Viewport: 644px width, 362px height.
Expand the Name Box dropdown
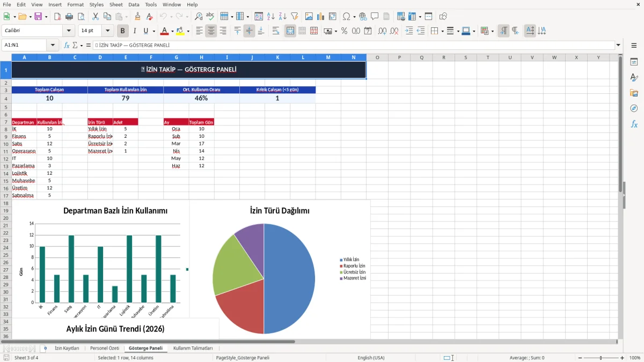point(53,46)
